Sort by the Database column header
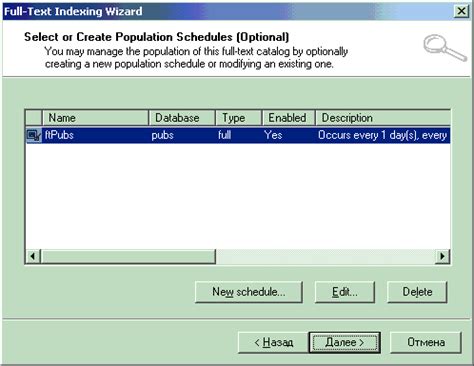This screenshot has width=474, height=366. pos(182,118)
